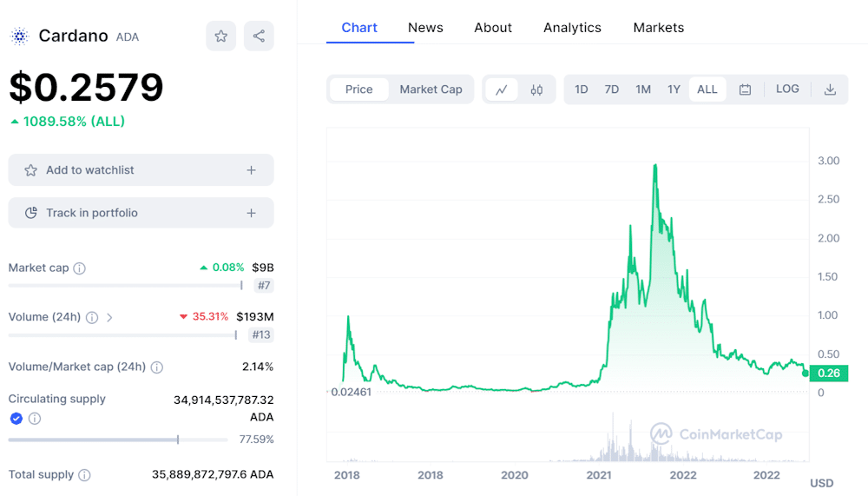The height and width of the screenshot is (496, 868).
Task: Open Volume (24h) info tooltip icon
Action: (x=92, y=318)
